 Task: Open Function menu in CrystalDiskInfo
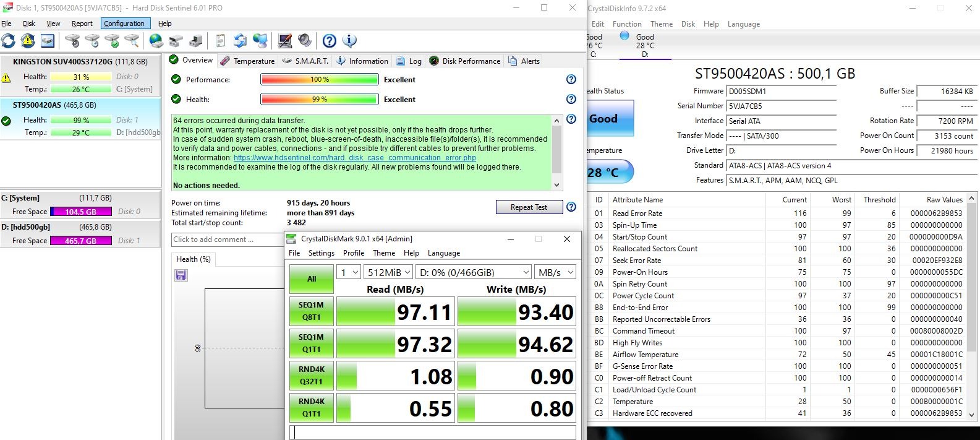coord(627,24)
